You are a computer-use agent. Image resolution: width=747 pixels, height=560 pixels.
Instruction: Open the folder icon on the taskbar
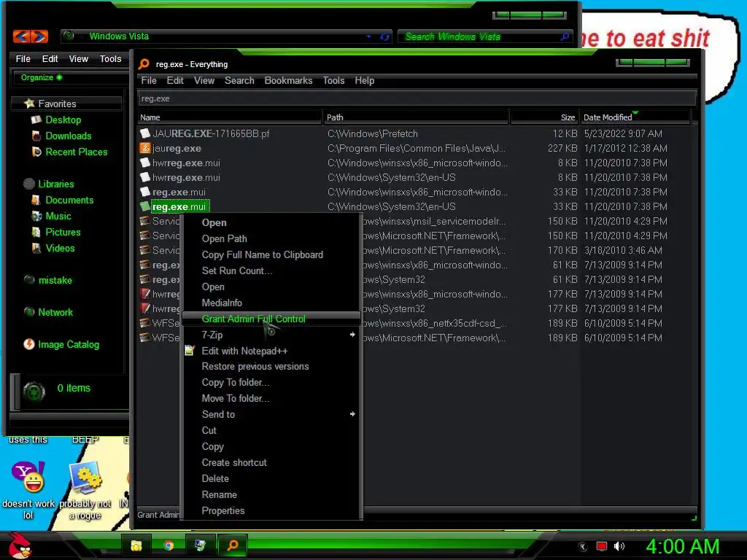136,545
